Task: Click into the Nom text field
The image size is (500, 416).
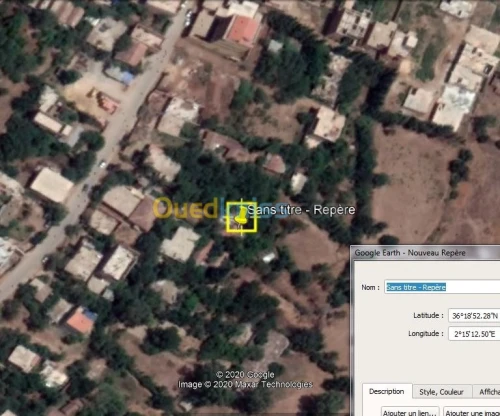Action: pos(442,287)
